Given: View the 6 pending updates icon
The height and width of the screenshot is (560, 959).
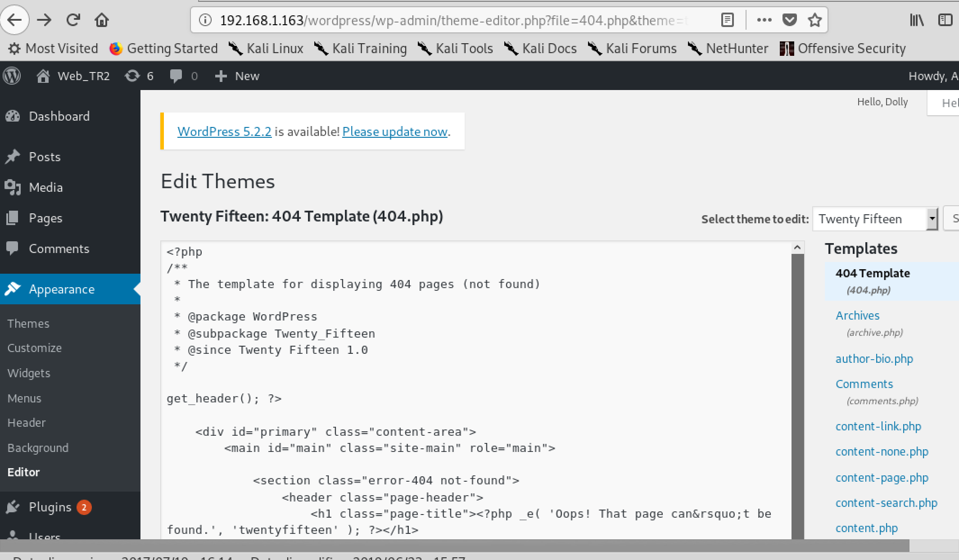Looking at the screenshot, I should [139, 76].
